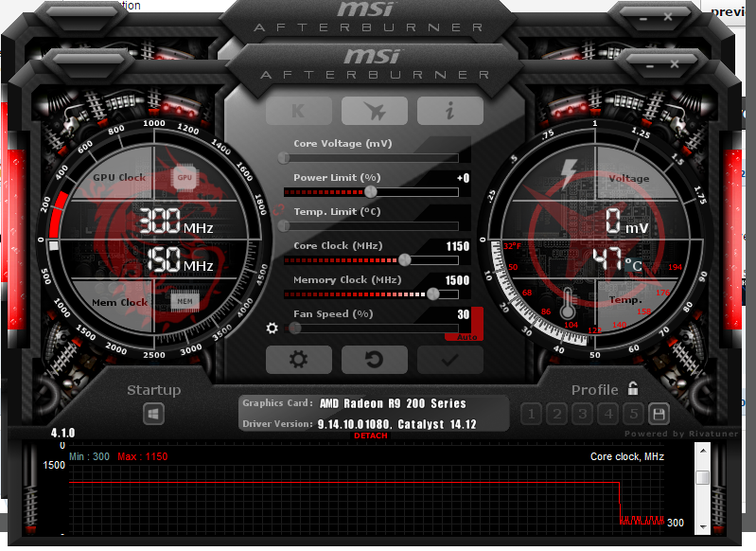
Task: Click the graph scrollbar down arrow
Action: click(703, 526)
